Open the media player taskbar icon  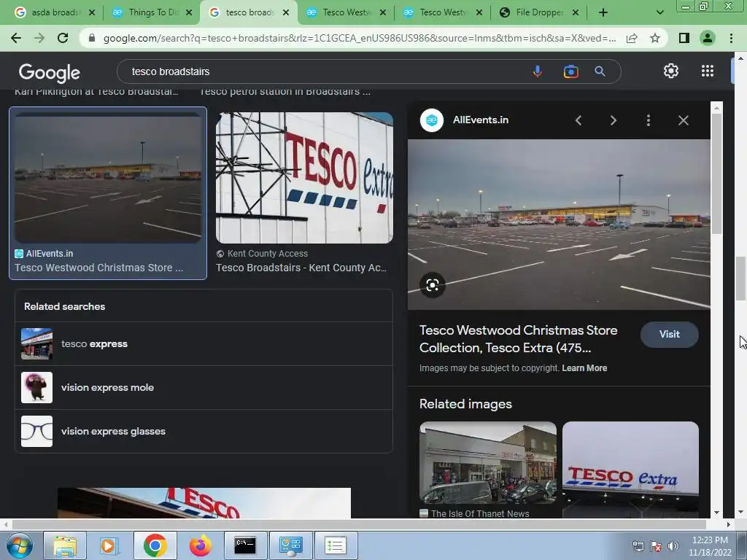tap(109, 545)
